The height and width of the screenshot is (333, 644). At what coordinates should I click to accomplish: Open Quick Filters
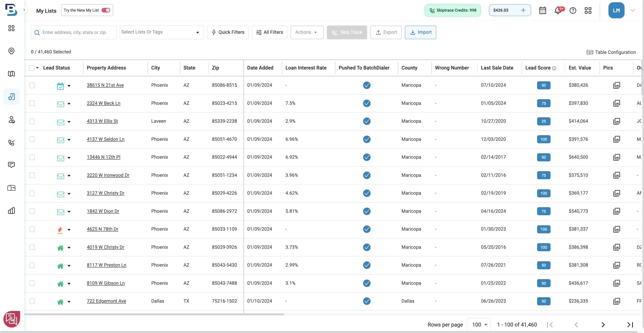click(228, 32)
